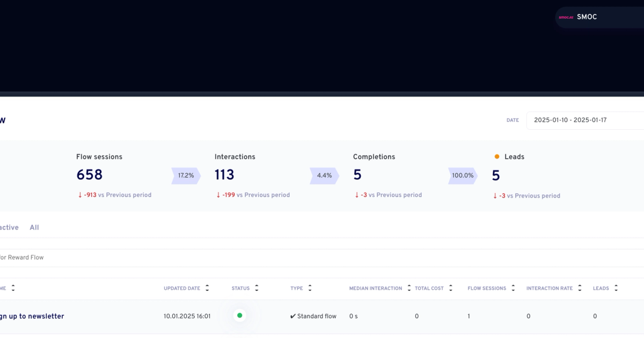Click the SMOC button at top right
The height and width of the screenshot is (338, 644).
587,17
